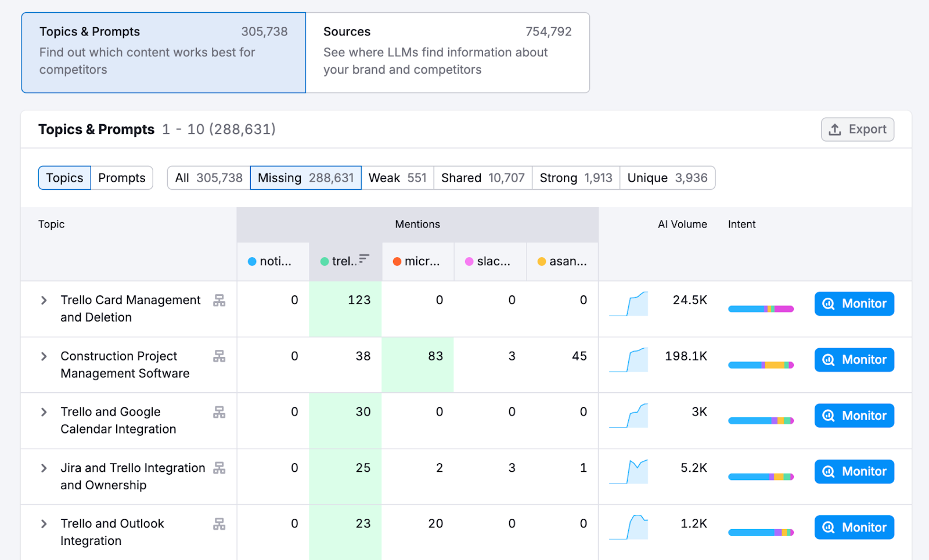Click hierarchy icon beside Trello and Google Calendar
This screenshot has width=929, height=560.
pyautogui.click(x=219, y=412)
